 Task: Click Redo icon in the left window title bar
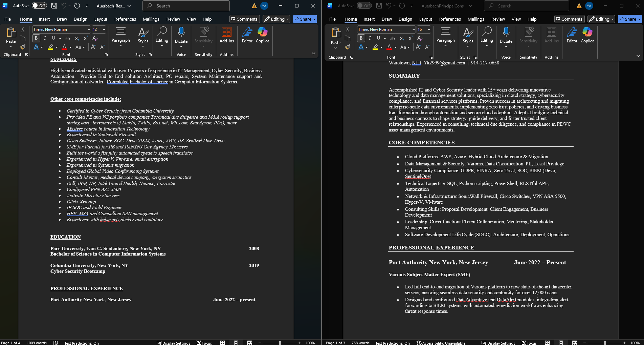(77, 6)
